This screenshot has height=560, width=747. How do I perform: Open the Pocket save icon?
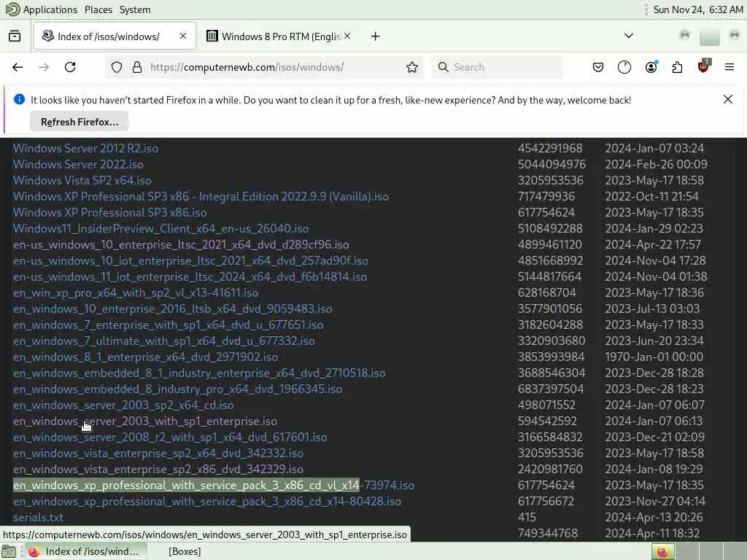click(x=598, y=67)
